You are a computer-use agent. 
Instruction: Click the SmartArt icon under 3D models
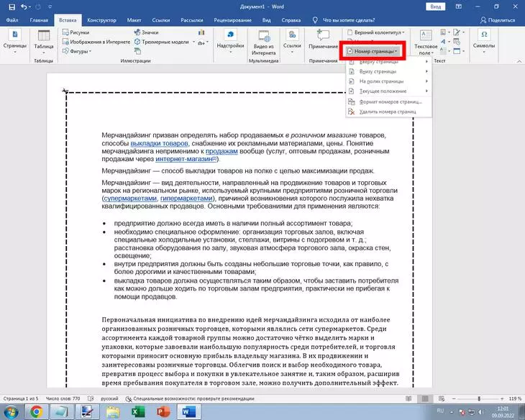(137, 51)
